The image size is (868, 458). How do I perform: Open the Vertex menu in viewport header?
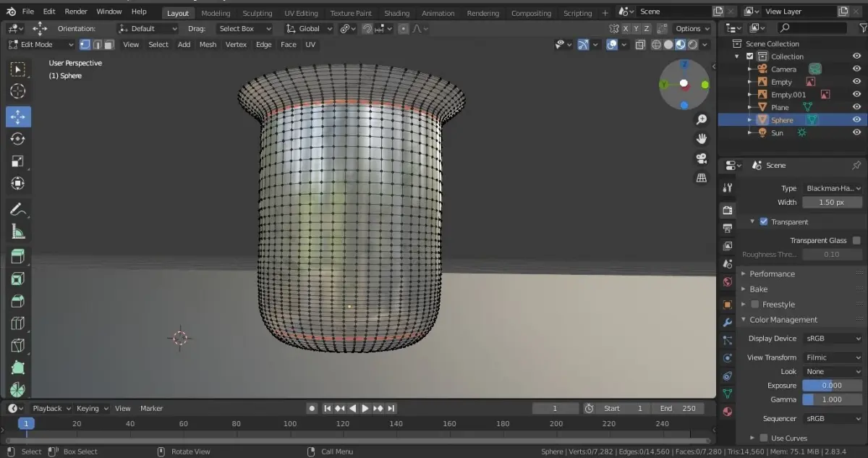pos(236,44)
